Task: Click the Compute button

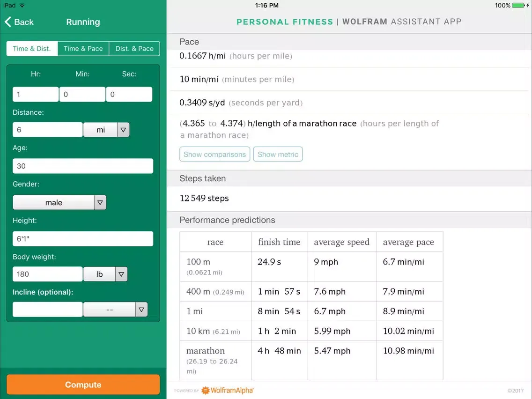Action: click(x=83, y=384)
